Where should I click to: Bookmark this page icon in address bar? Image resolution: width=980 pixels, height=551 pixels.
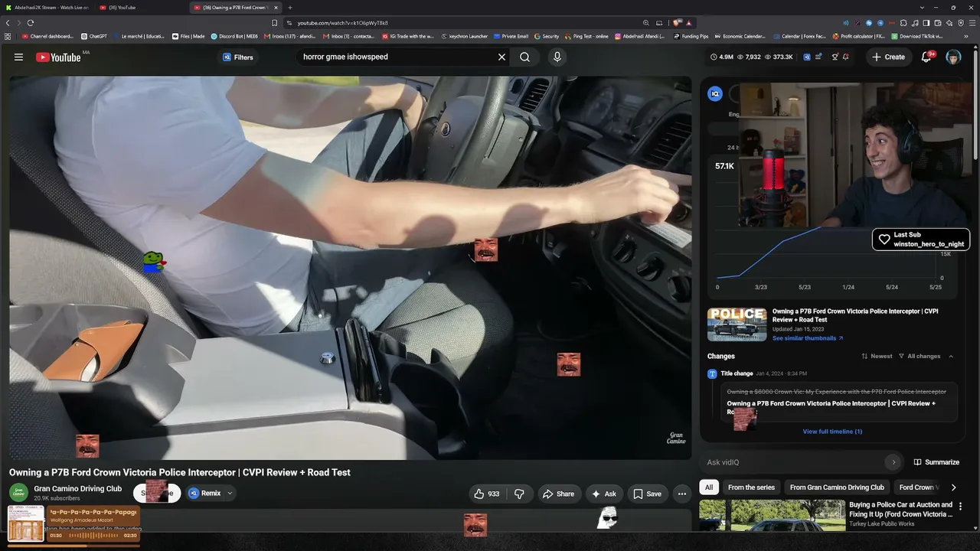tap(275, 23)
